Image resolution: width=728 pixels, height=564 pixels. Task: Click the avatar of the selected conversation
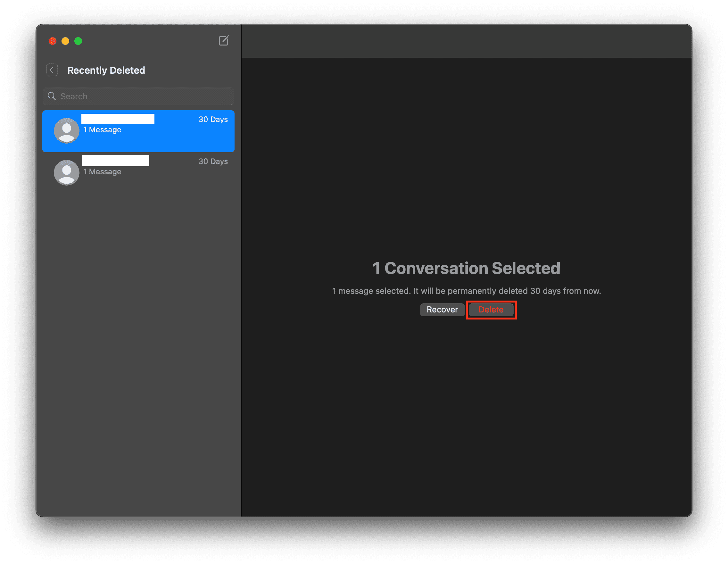coord(67,131)
